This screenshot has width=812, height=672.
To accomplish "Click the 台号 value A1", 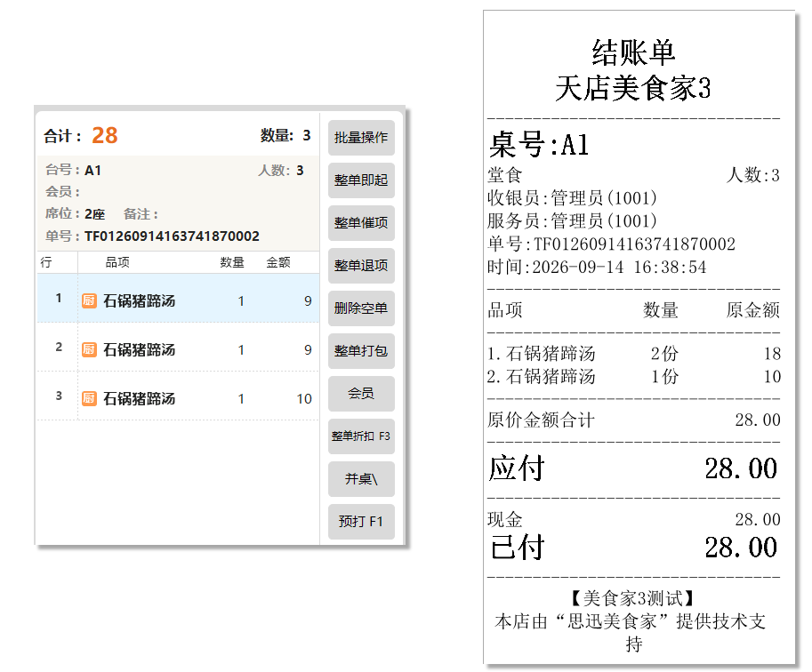I will [x=92, y=171].
